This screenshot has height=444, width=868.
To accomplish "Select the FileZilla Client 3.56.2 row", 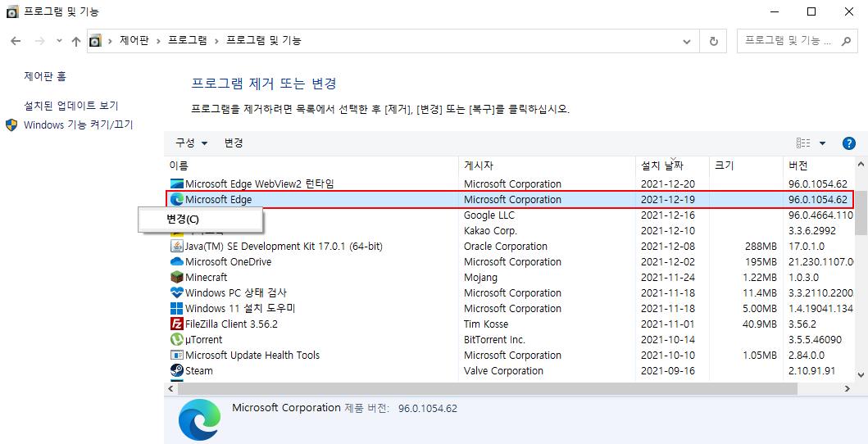I will (x=509, y=324).
